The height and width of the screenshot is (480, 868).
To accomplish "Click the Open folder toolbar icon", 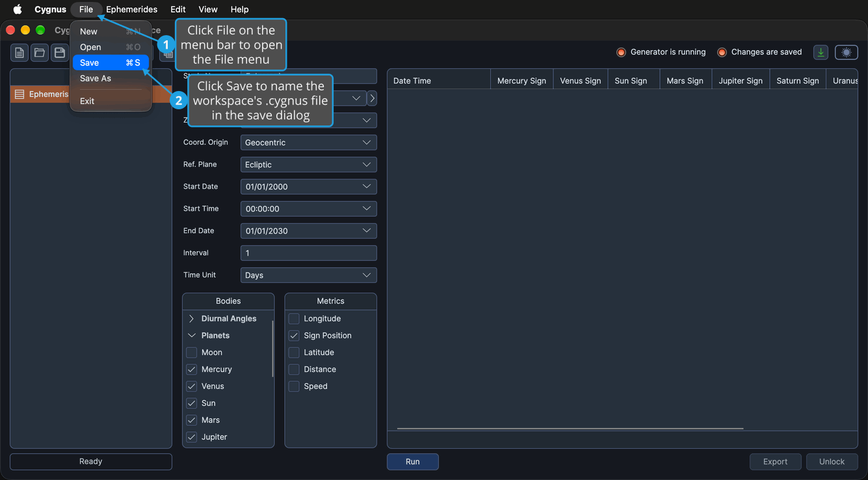I will [40, 53].
